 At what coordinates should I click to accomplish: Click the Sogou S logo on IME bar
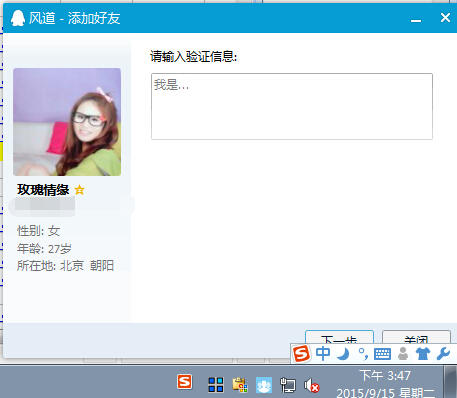coord(301,353)
